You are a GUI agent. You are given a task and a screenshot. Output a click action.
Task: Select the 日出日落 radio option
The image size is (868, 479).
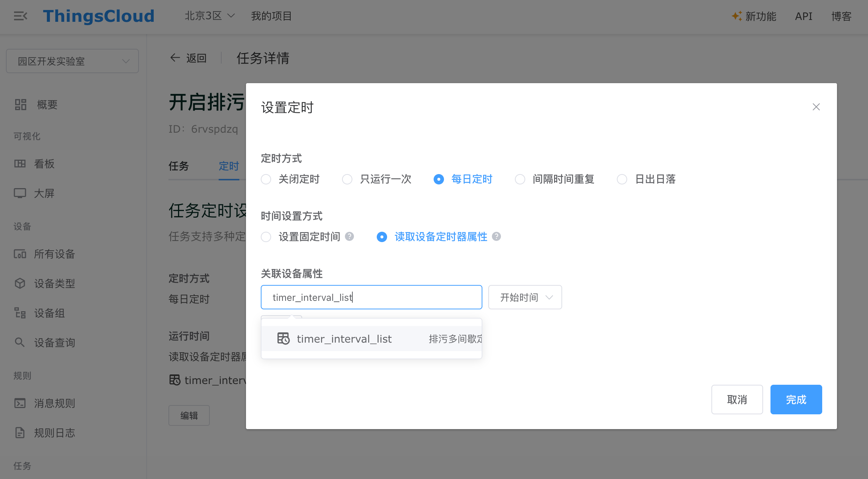click(622, 179)
